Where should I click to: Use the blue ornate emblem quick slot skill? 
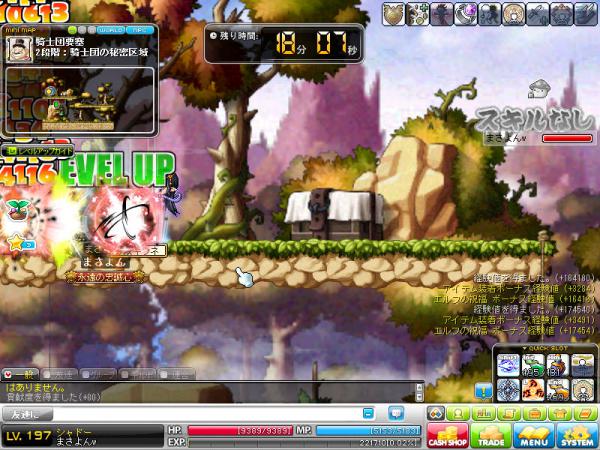508,390
